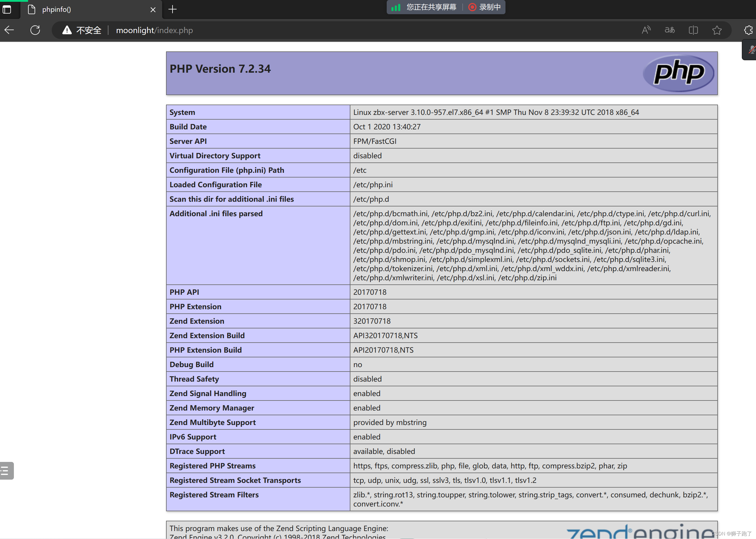Click the Thread Safety label
This screenshot has height=539, width=756.
click(194, 379)
